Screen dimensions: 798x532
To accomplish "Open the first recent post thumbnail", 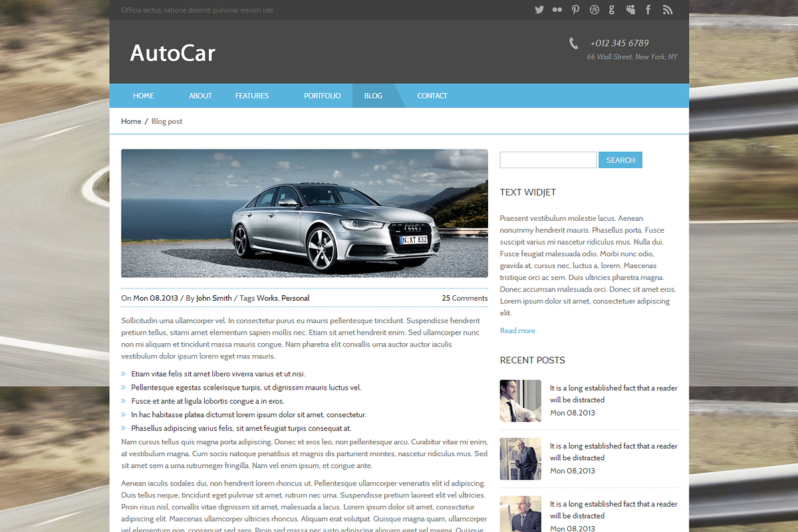I will [521, 400].
